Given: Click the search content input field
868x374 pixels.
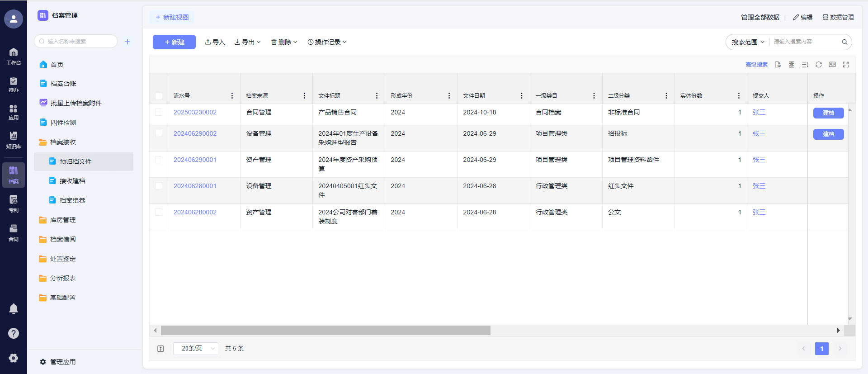Looking at the screenshot, I should click(x=805, y=42).
